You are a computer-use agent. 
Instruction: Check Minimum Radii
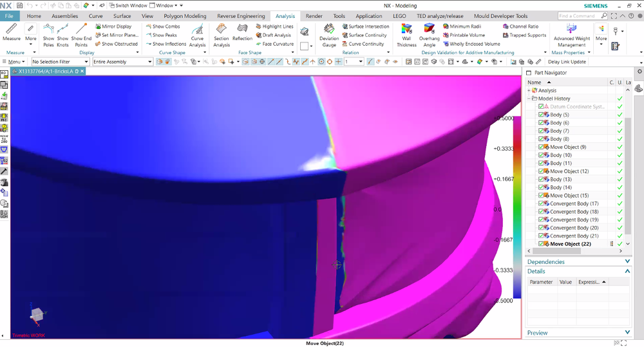click(x=462, y=26)
